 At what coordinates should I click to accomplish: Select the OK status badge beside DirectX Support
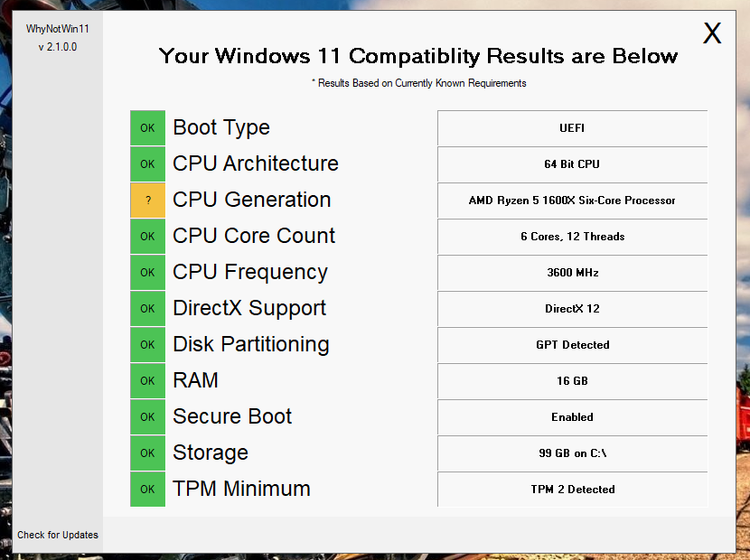click(148, 309)
